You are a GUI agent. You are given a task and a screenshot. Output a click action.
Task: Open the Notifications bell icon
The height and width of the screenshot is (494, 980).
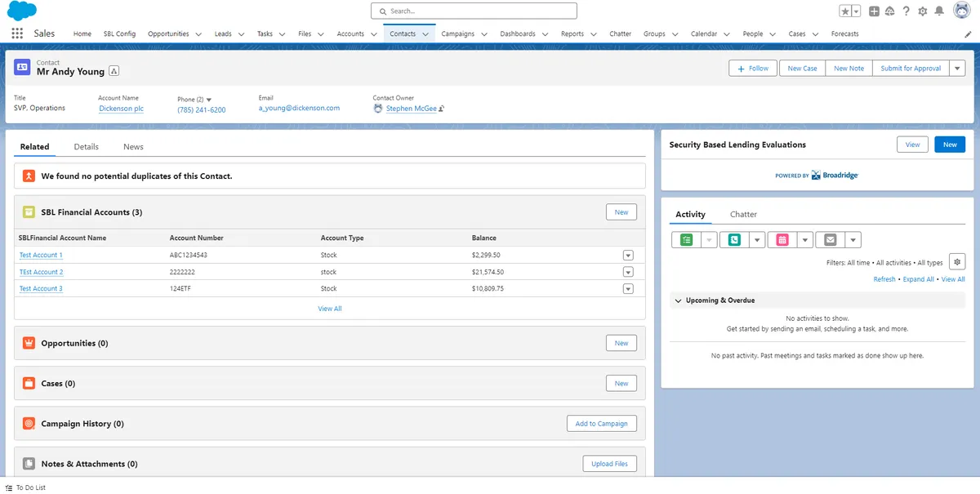(939, 11)
